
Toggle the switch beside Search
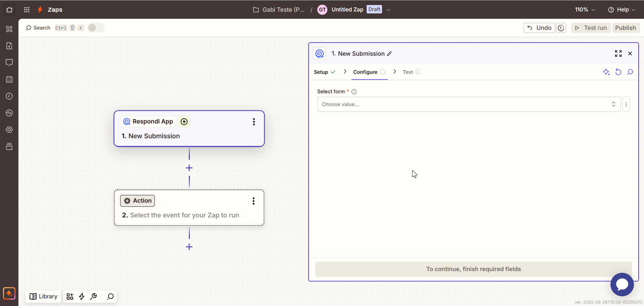96,28
